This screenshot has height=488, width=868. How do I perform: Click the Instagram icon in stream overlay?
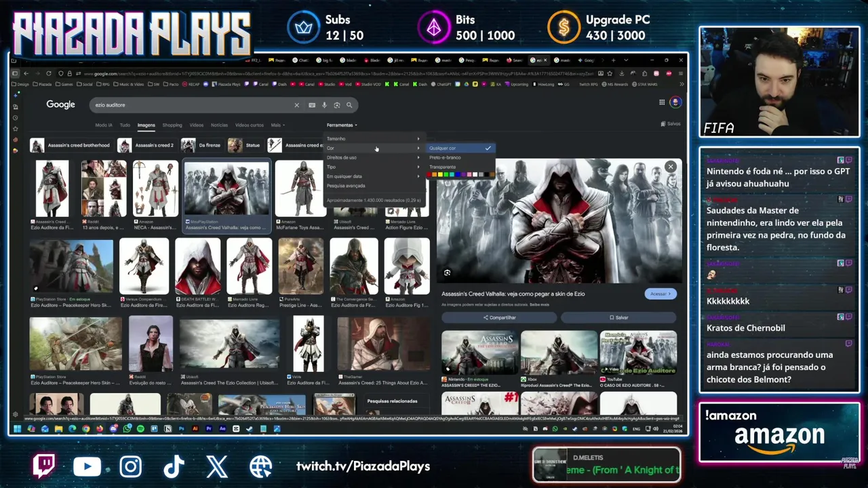[x=131, y=466]
